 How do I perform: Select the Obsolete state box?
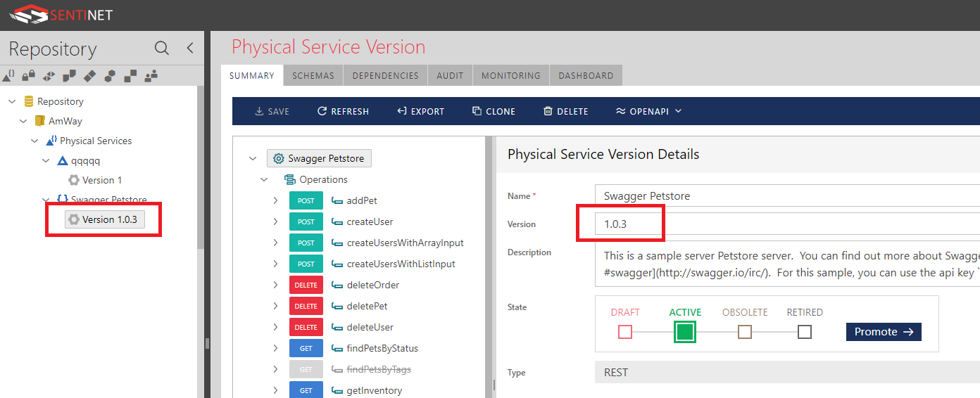pos(745,332)
